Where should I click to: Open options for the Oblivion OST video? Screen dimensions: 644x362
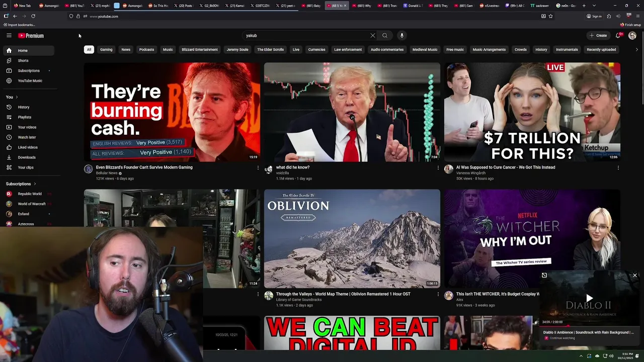tap(438, 294)
